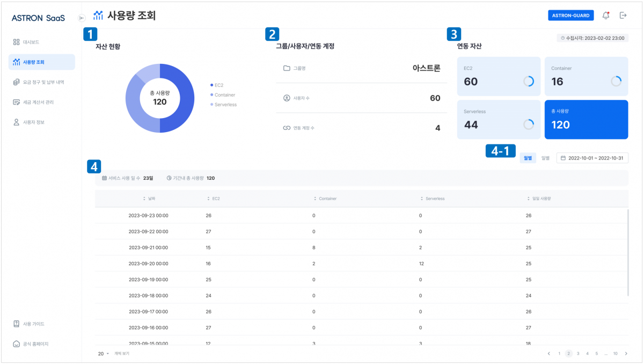Click the folder icon next to 그룹명
The image size is (644, 364).
(x=287, y=69)
